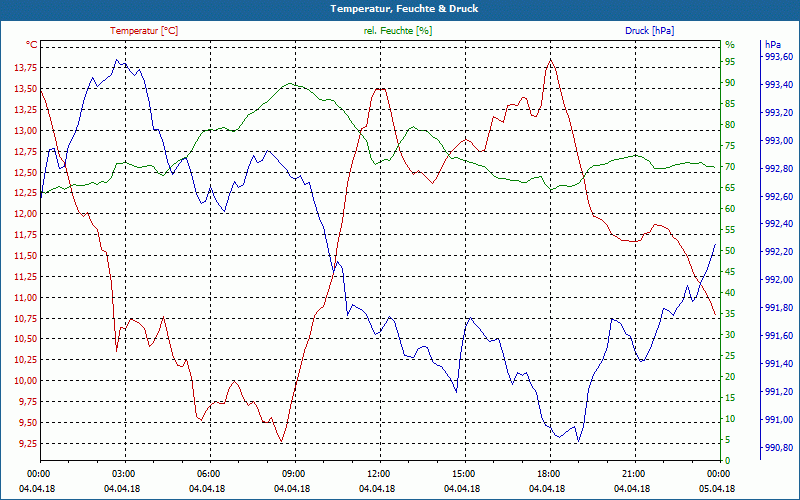Click the 50 humidity axis value

point(730,251)
